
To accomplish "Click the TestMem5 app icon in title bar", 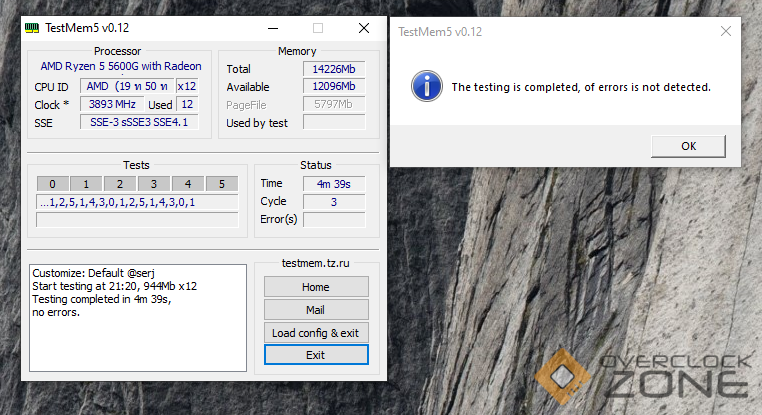I will tap(33, 29).
